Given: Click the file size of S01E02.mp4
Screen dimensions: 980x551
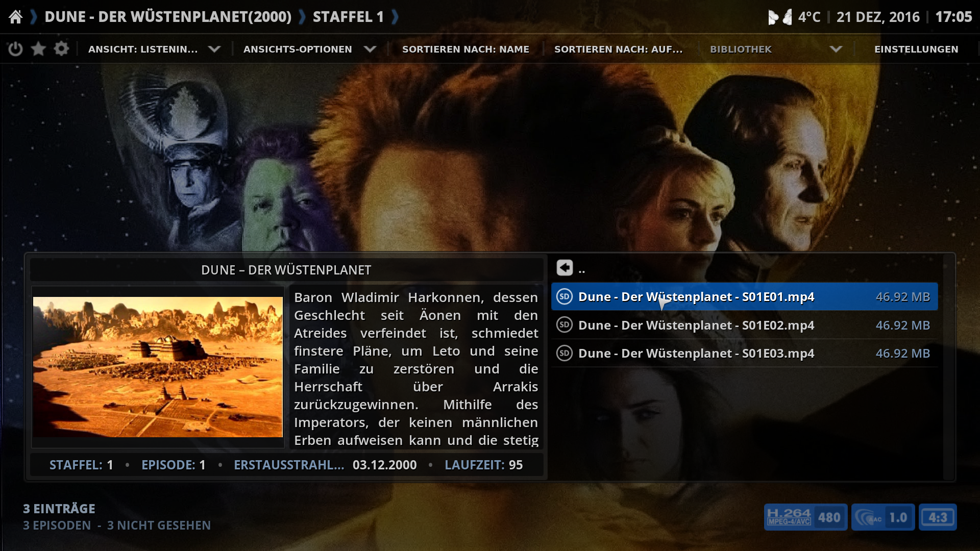Looking at the screenshot, I should (x=903, y=325).
